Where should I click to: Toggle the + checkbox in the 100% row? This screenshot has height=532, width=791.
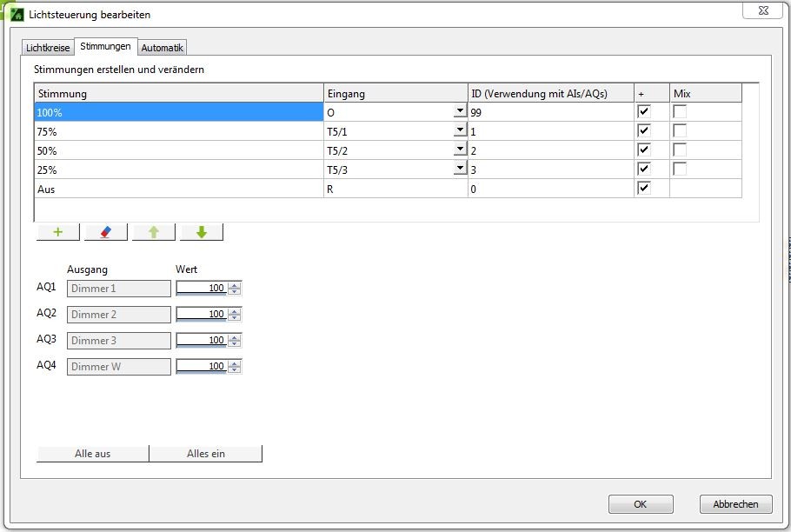(x=644, y=111)
